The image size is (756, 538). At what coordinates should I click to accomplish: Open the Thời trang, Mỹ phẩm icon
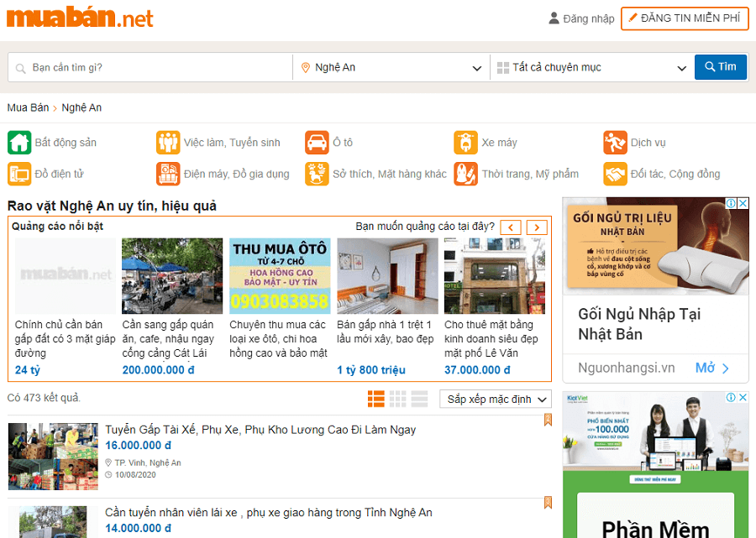coord(465,174)
